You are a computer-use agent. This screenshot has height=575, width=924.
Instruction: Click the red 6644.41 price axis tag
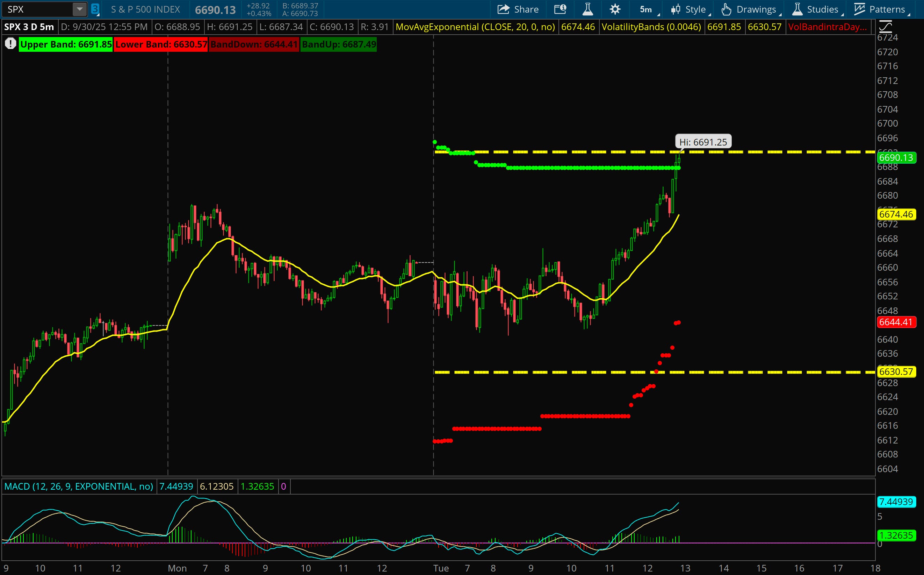point(896,322)
